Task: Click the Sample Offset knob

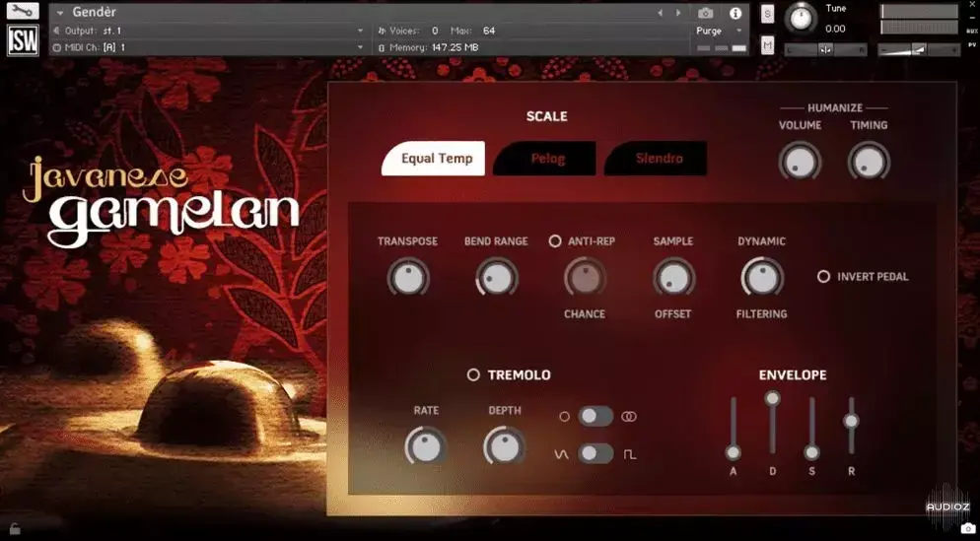Action: [673, 277]
